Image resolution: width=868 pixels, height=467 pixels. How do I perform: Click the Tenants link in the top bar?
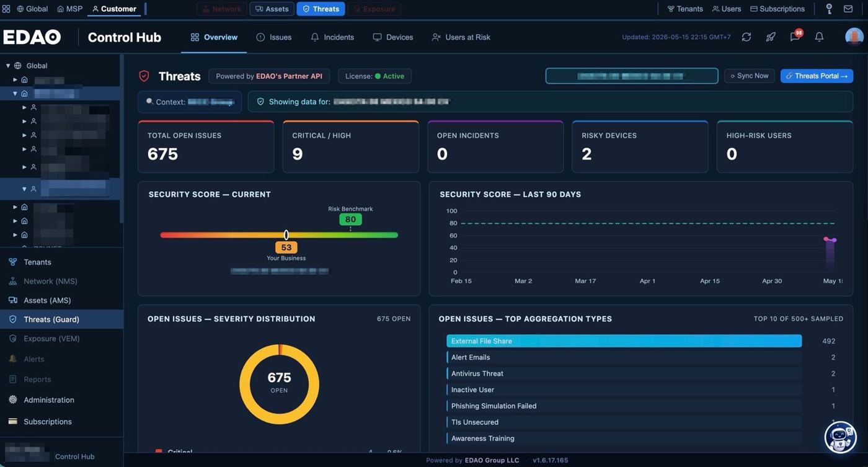(x=685, y=9)
